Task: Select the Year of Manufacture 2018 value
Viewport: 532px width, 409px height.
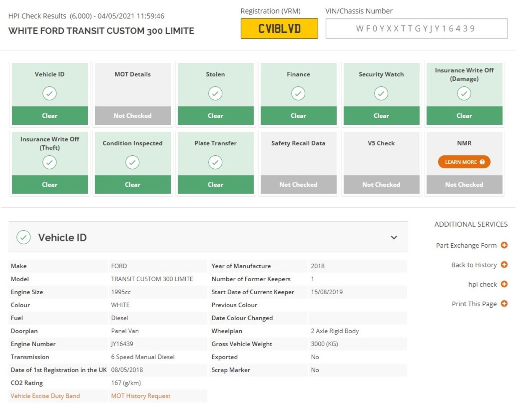Action: (318, 266)
